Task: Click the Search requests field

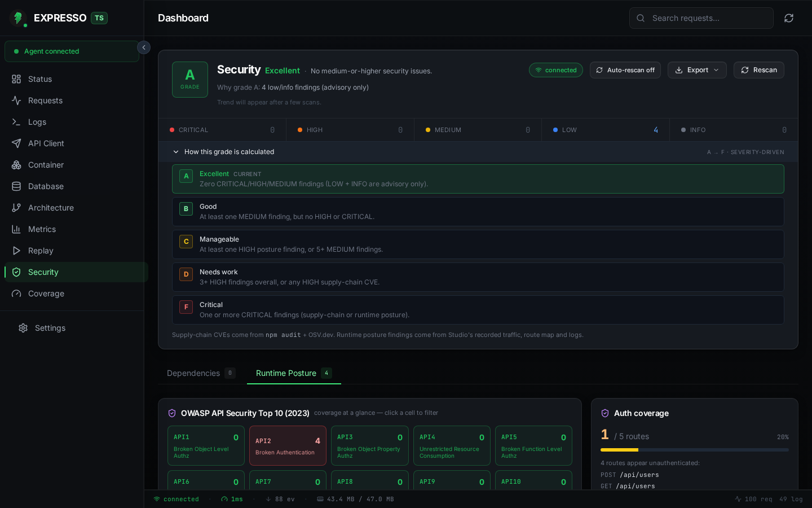Action: coord(701,18)
